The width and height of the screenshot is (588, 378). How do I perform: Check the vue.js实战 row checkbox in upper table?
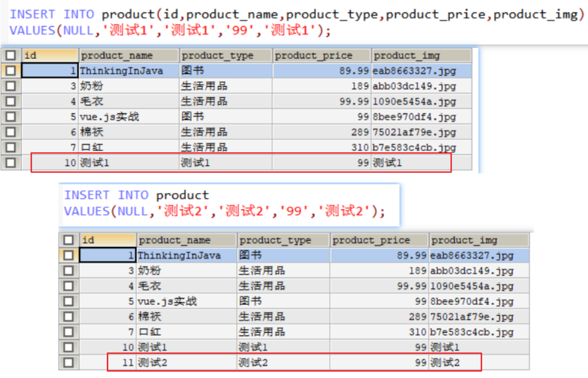tap(10, 117)
